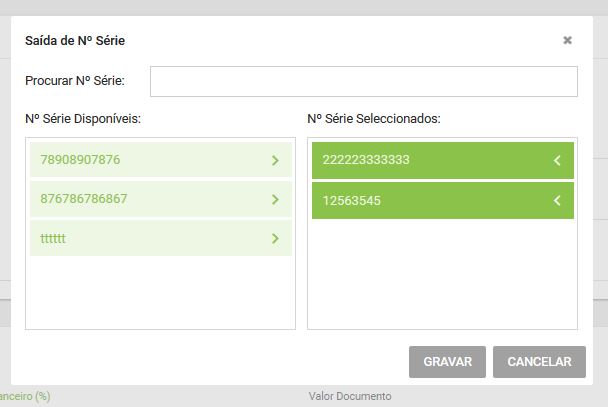This screenshot has width=608, height=407.
Task: Deselect serial 222223333333 by its text
Action: (366, 160)
